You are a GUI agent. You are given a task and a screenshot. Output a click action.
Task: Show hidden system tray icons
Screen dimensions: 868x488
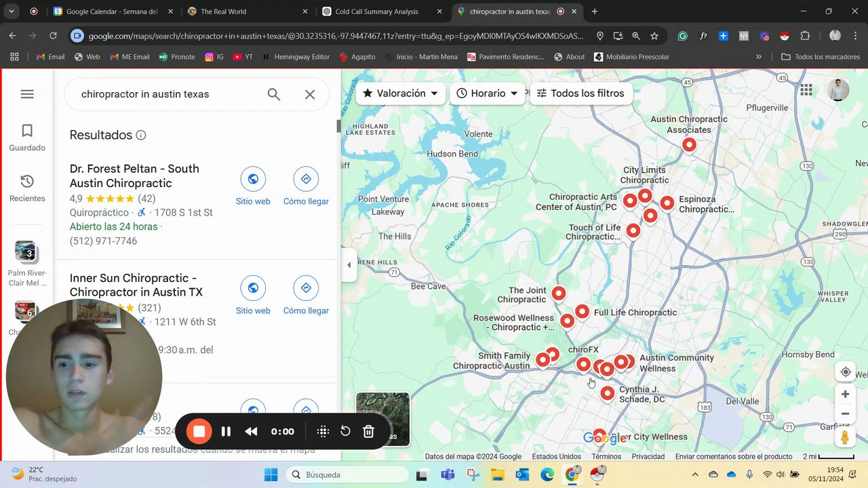[695, 474]
